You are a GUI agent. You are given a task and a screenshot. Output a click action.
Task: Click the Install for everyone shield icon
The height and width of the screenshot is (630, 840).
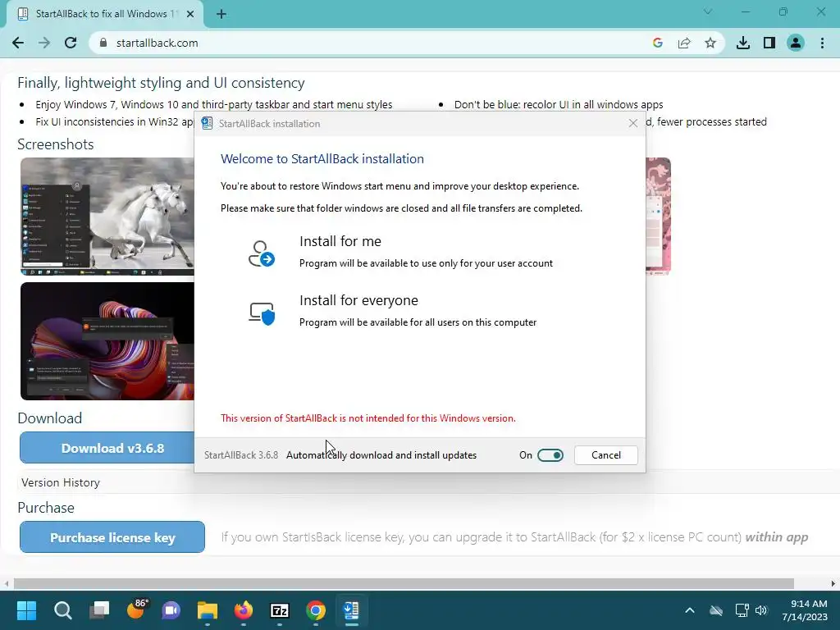pos(262,313)
